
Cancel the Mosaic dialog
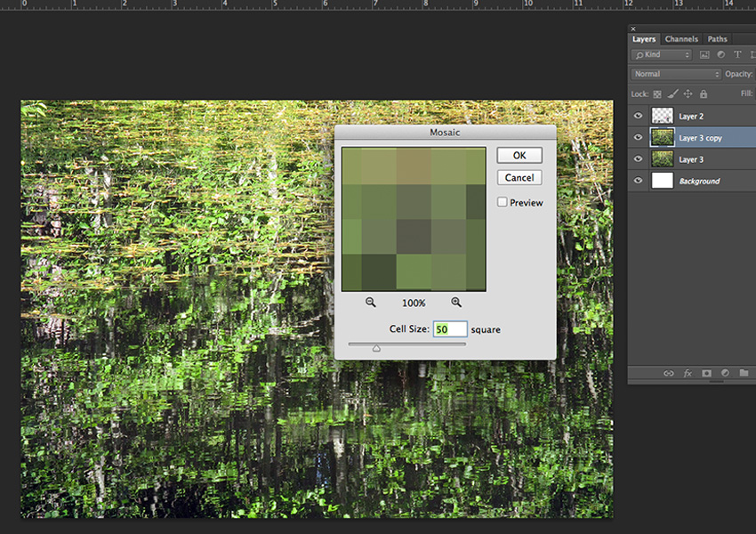point(519,178)
